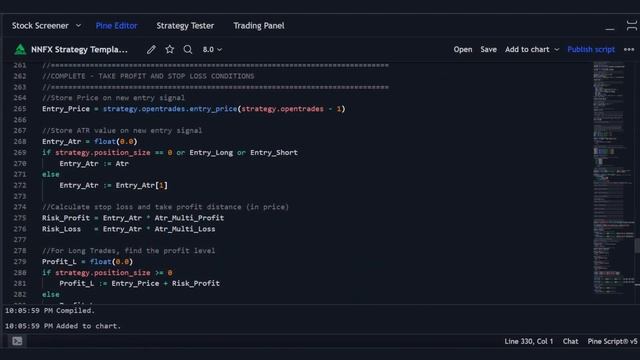This screenshot has width=640, height=360.
Task: Expand the Stock Screener dropdown arrow
Action: click(78, 26)
